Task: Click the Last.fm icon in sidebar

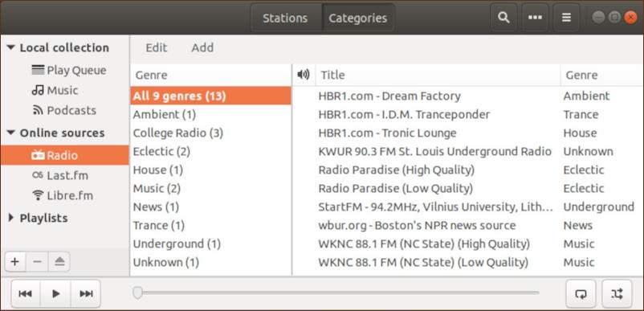Action: coord(38,175)
